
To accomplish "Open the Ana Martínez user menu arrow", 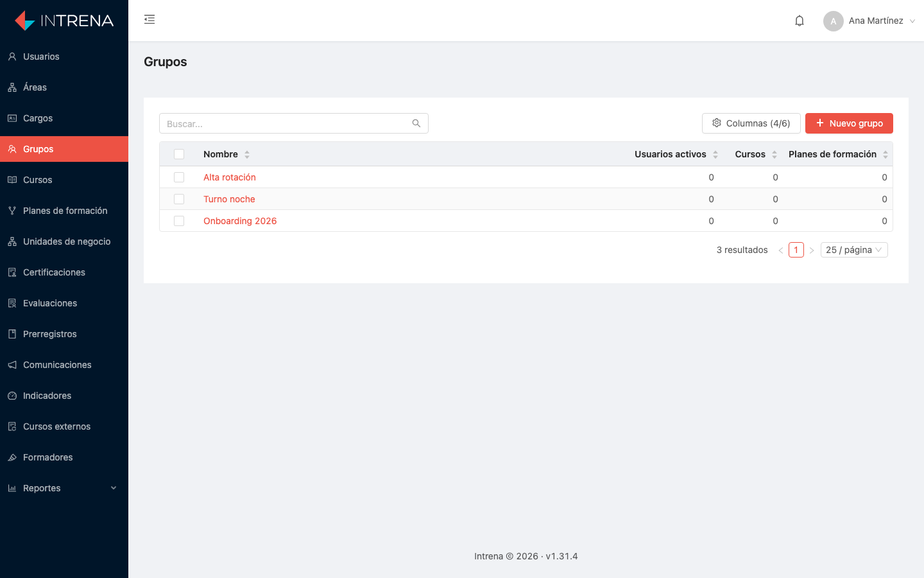I will 912,21.
